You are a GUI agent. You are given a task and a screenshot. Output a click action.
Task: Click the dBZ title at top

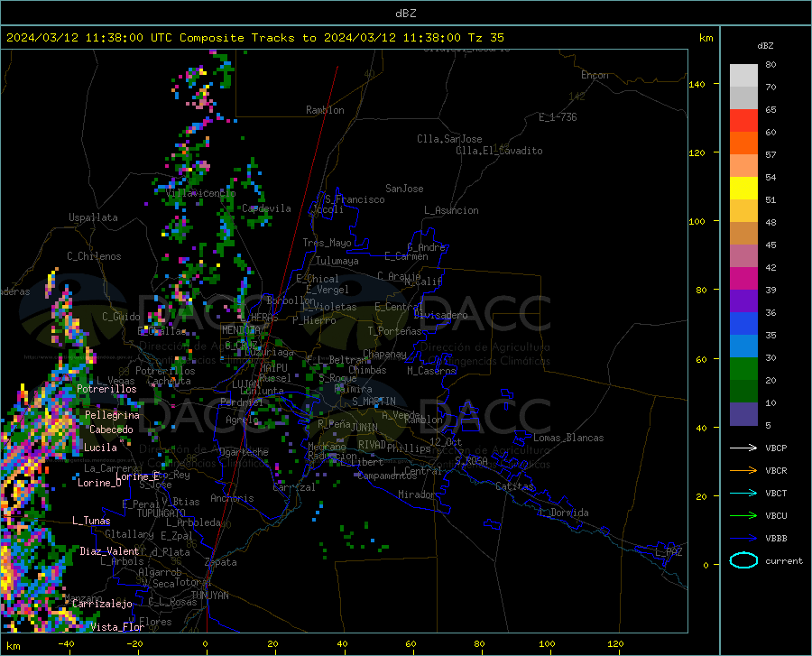[405, 14]
